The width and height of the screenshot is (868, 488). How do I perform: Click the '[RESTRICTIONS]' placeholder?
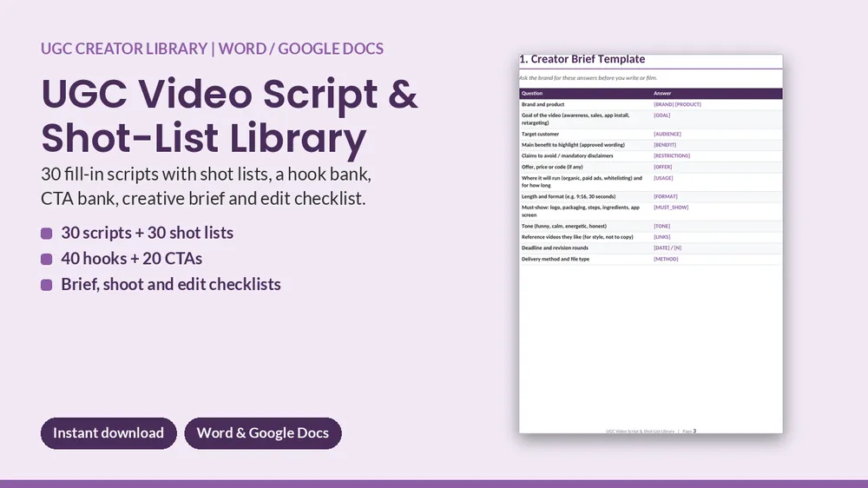tap(672, 155)
